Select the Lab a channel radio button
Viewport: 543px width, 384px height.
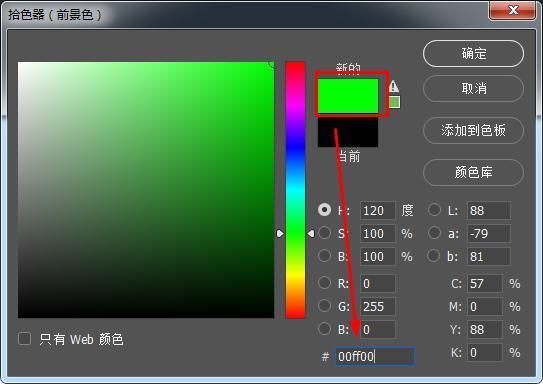click(434, 233)
